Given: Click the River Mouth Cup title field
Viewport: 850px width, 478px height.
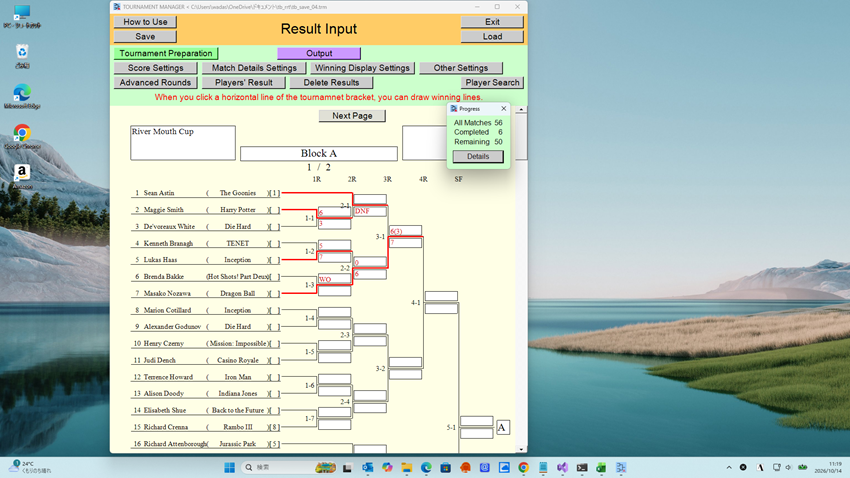Looking at the screenshot, I should (183, 143).
